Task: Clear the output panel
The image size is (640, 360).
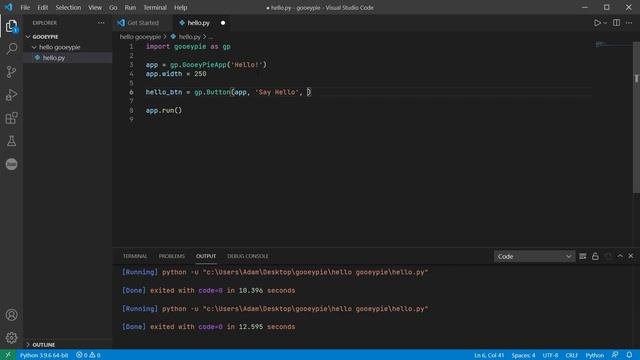Action: [x=582, y=256]
